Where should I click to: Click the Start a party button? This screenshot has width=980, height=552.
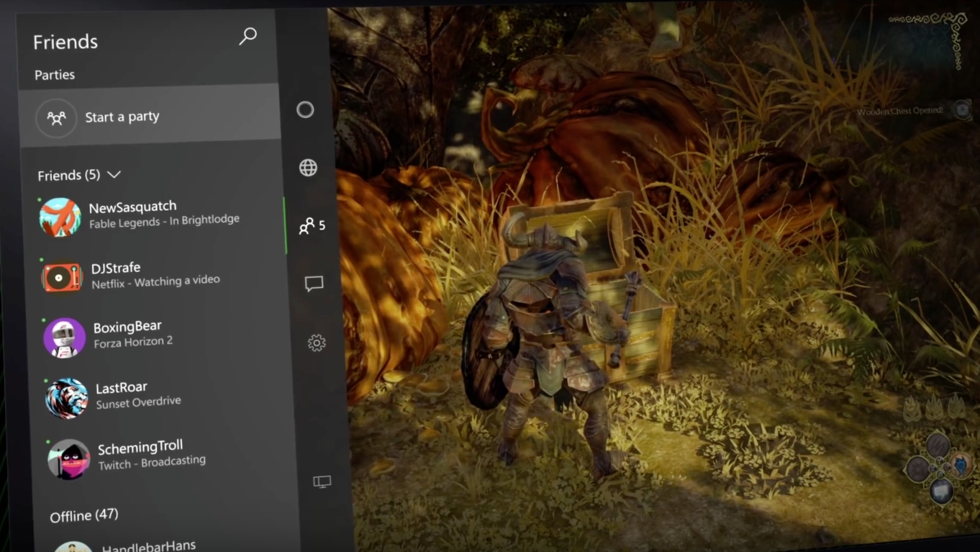(149, 116)
